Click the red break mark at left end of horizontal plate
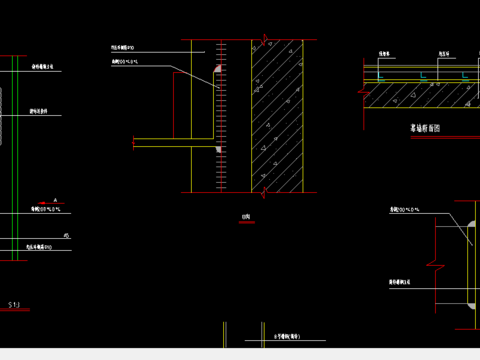 tap(134, 143)
